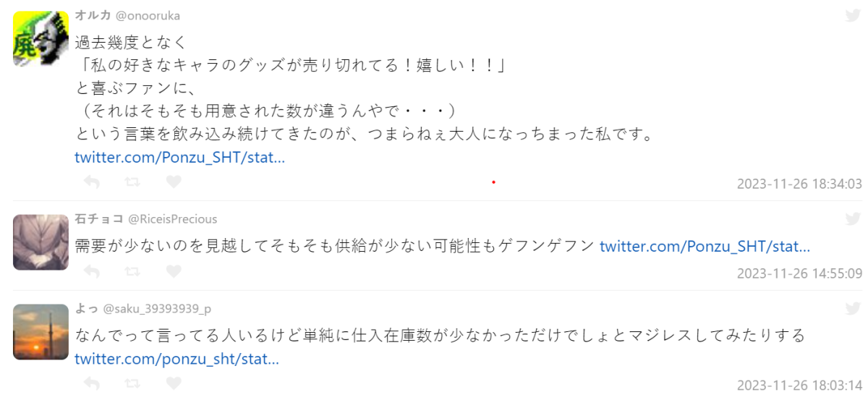Click Twitter bird icon on オルカ tweet
Screen dimensions: 868x400
[x=853, y=16]
